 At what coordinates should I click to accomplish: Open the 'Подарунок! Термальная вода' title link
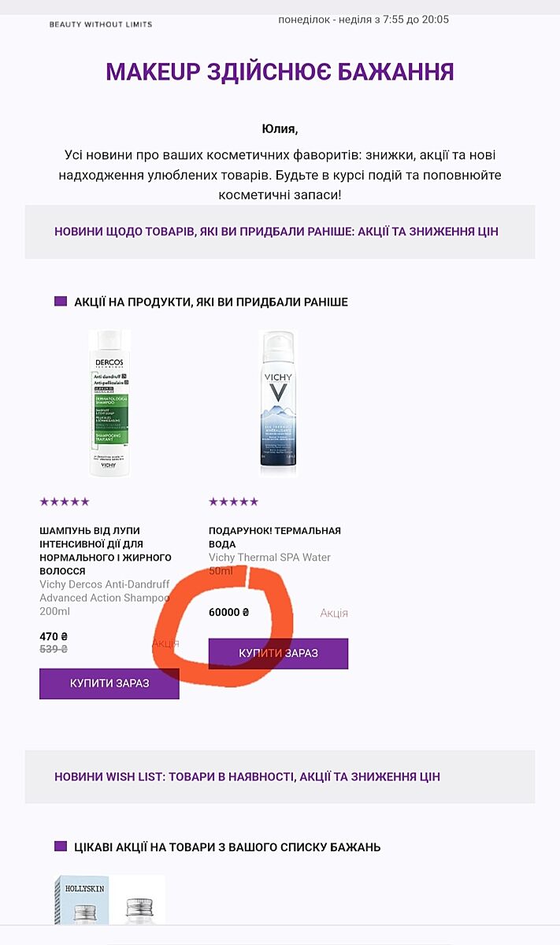coord(275,537)
